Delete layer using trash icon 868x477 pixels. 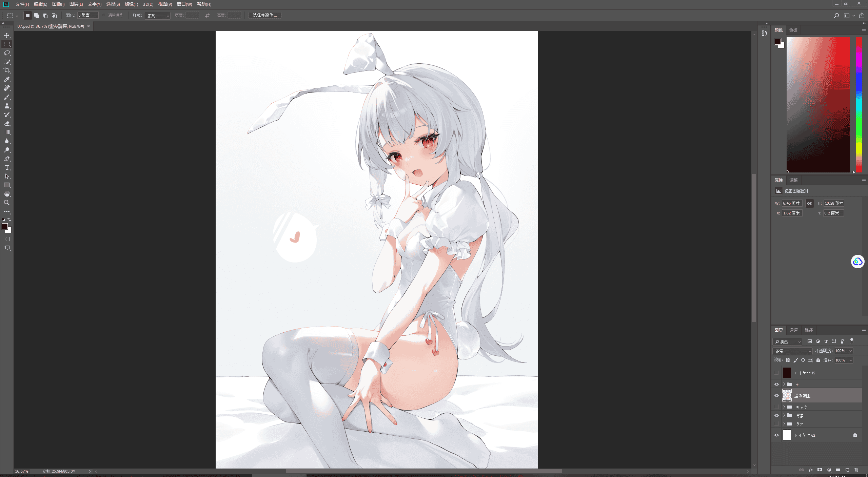pos(856,470)
